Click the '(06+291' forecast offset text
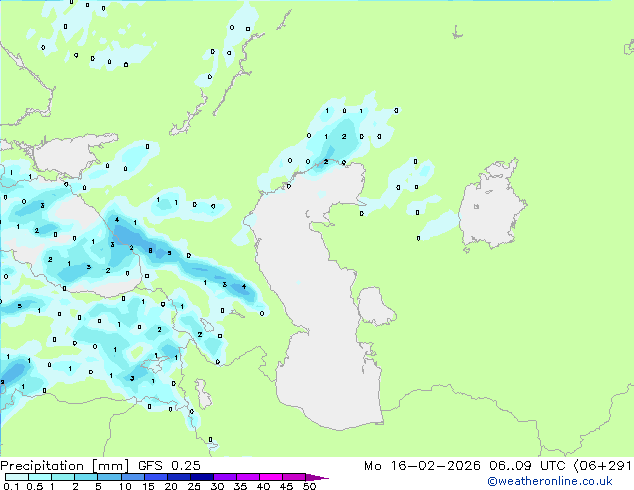The height and width of the screenshot is (490, 634). [x=603, y=466]
